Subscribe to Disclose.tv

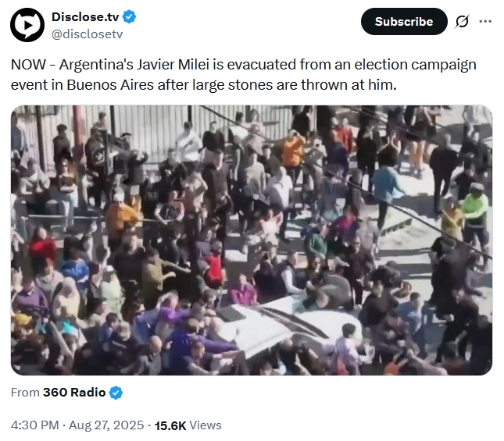pos(404,22)
